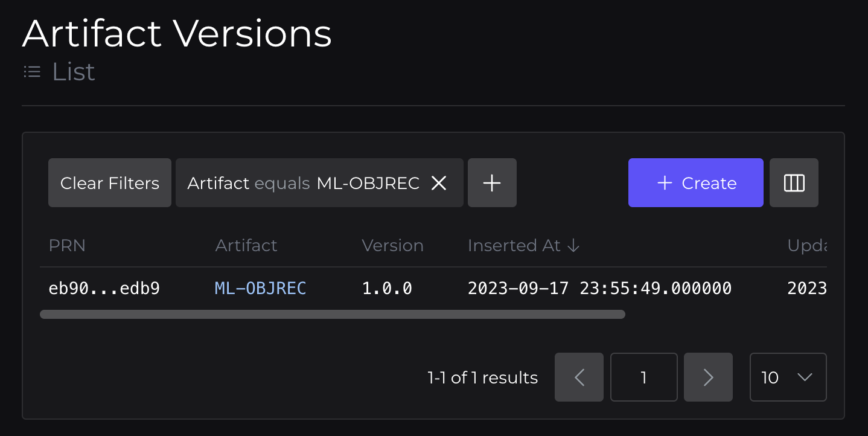Click the Create button
The width and height of the screenshot is (868, 436).
(695, 183)
